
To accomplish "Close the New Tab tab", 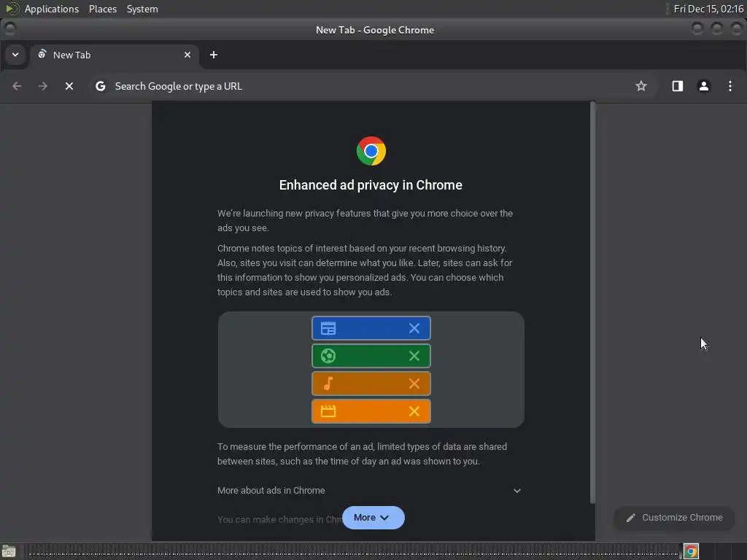I will click(x=187, y=55).
